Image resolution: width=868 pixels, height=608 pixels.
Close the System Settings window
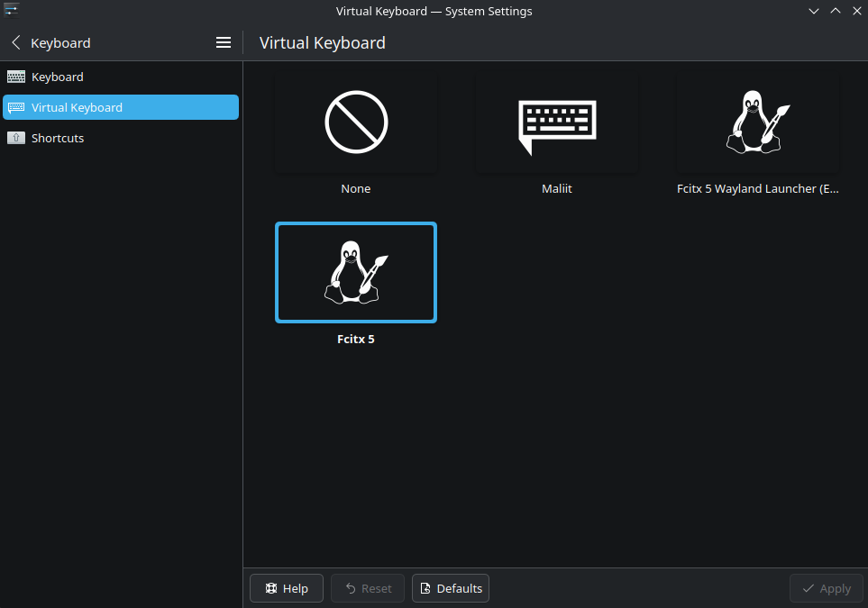tap(856, 11)
